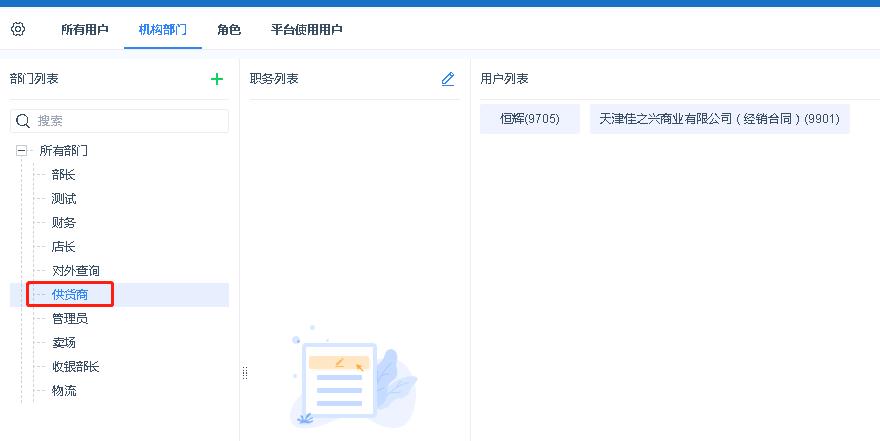The height and width of the screenshot is (441, 880).
Task: Edit the 职务列表 with pencil icon
Action: 447,79
